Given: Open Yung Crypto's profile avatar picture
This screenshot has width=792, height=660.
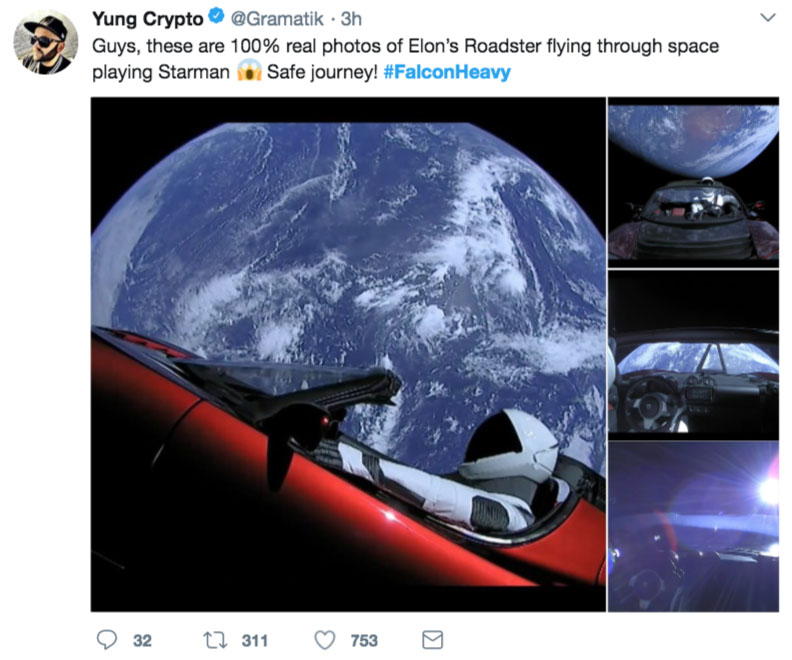Looking at the screenshot, I should pyautogui.click(x=45, y=43).
